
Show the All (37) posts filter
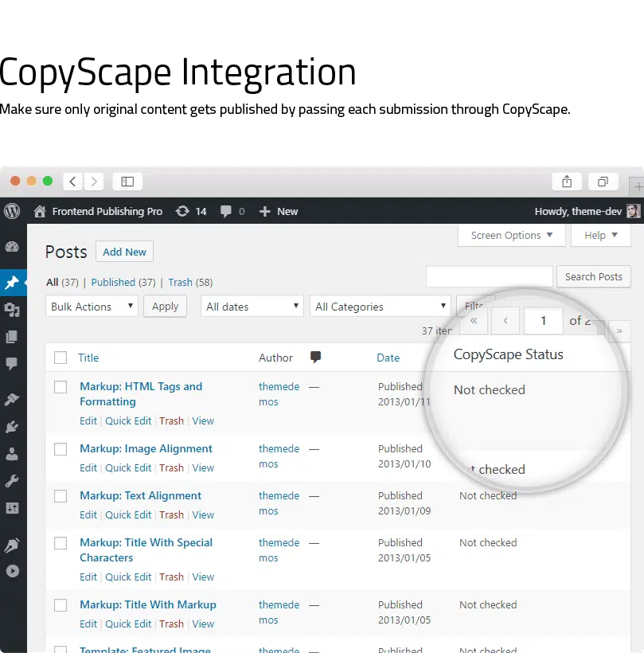[x=62, y=283]
